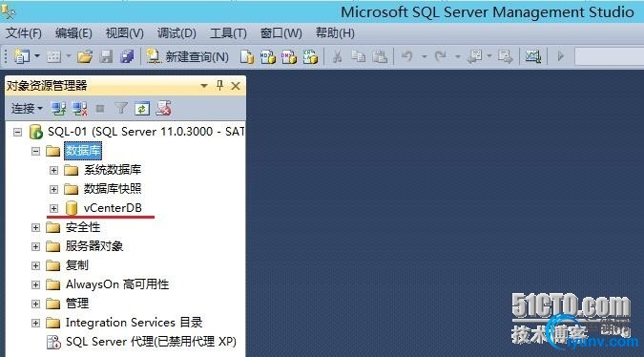Viewport: 644px width, 357px height.
Task: Expand the 服务器对象 folder
Action: click(x=35, y=246)
